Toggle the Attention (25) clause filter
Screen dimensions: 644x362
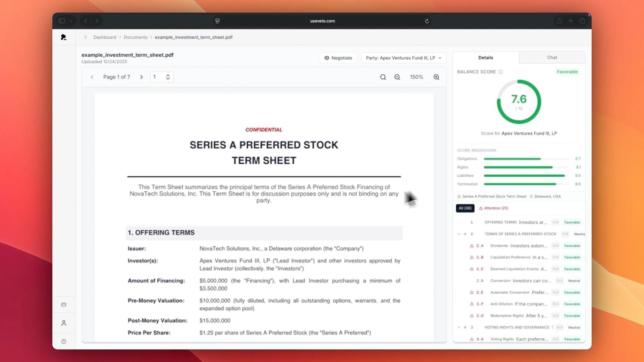tap(494, 208)
